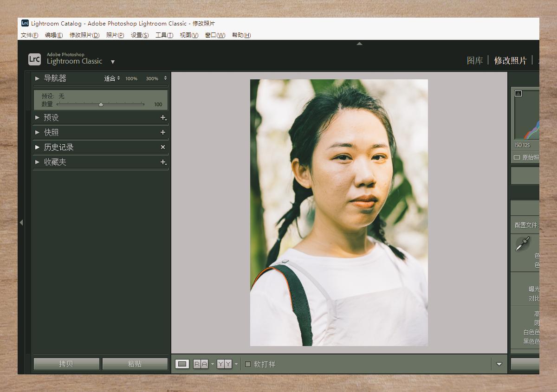Screen dimensions: 557x392
Task: Open the toolbar content dropdown triangle
Action: [499, 364]
